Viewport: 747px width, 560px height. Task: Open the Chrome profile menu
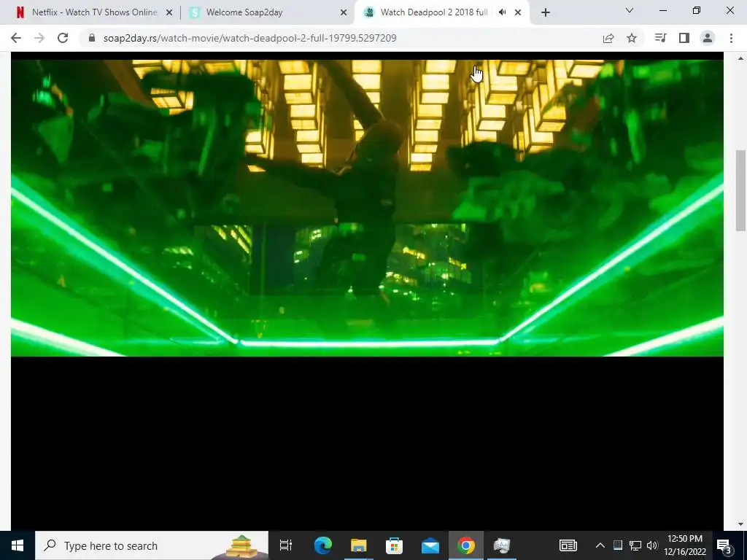pos(708,38)
